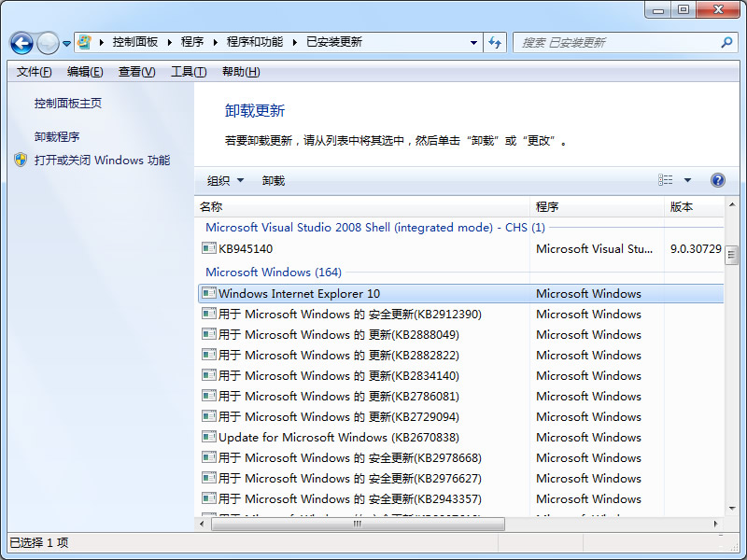Select Update for Microsoft Windows (KB2670838)
Viewport: 747px width, 560px height.
[x=460, y=437]
